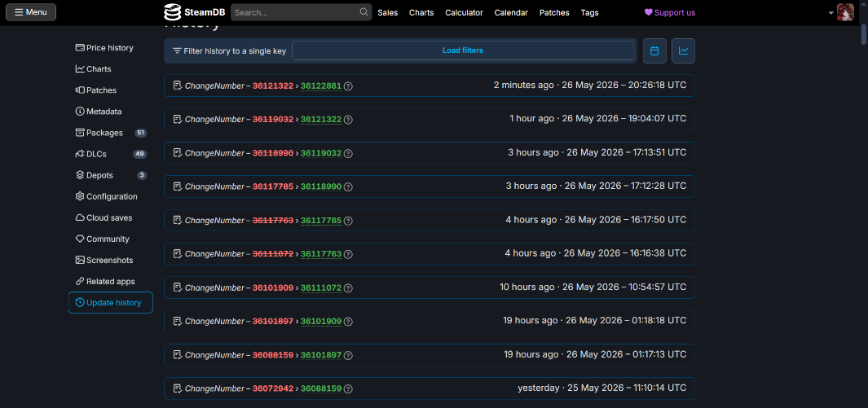The width and height of the screenshot is (868, 408).
Task: Click edit-note icon in 10:54:57 UTC row
Action: 177,288
